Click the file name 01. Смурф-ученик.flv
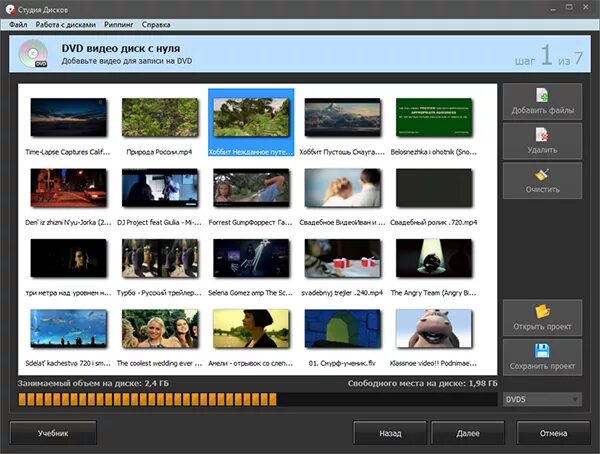The image size is (600, 454). (342, 363)
